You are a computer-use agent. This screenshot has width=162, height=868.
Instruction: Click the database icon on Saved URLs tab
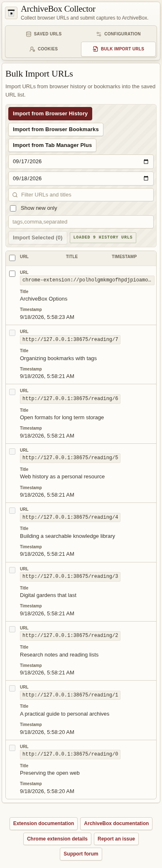coord(29,34)
